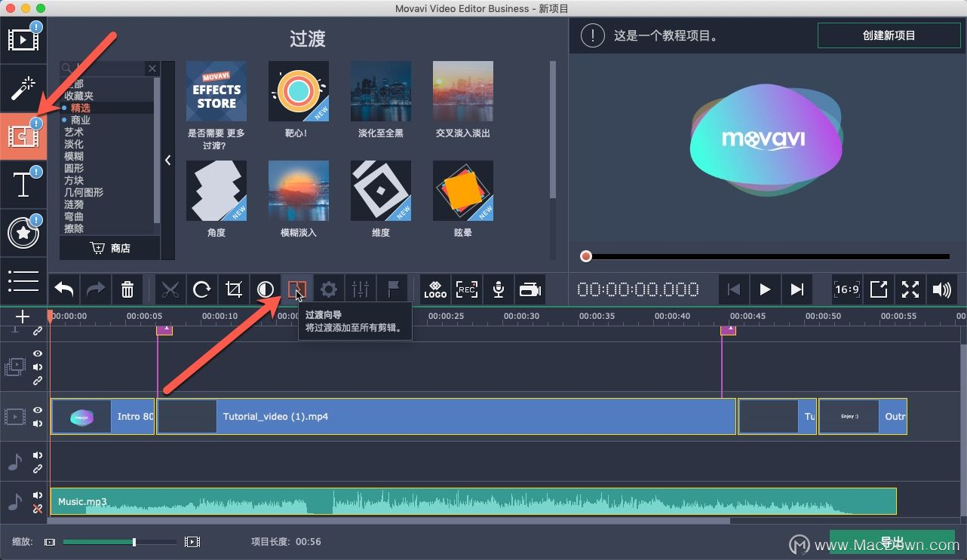Select the 淡化 category
Screen dimensions: 967x560
pyautogui.click(x=74, y=144)
